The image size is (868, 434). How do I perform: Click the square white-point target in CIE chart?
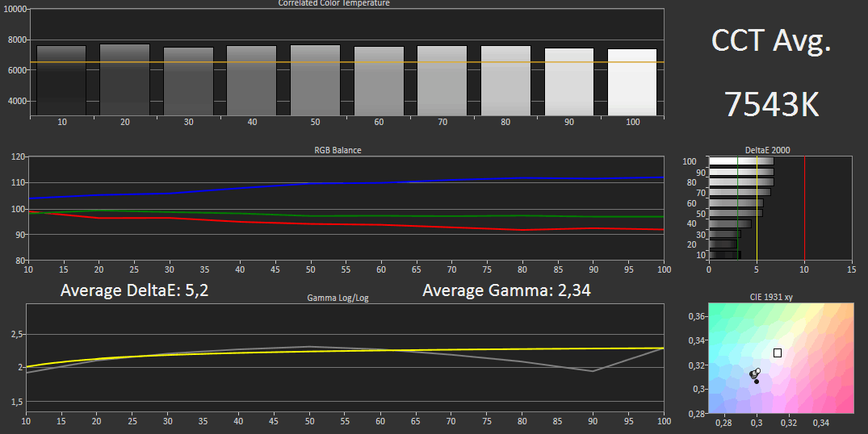[778, 353]
